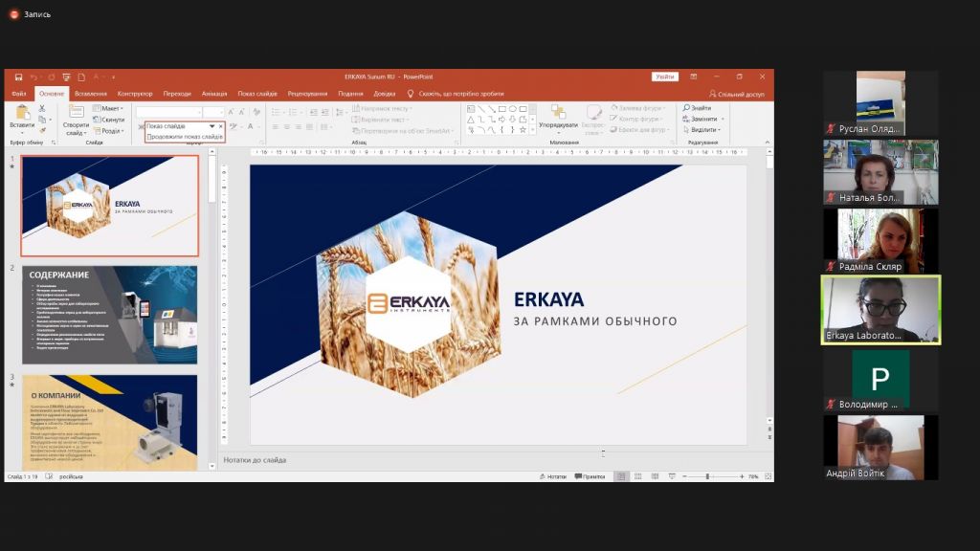The width and height of the screenshot is (980, 551).
Task: Collapse the ribbon with the chevron
Action: [768, 143]
